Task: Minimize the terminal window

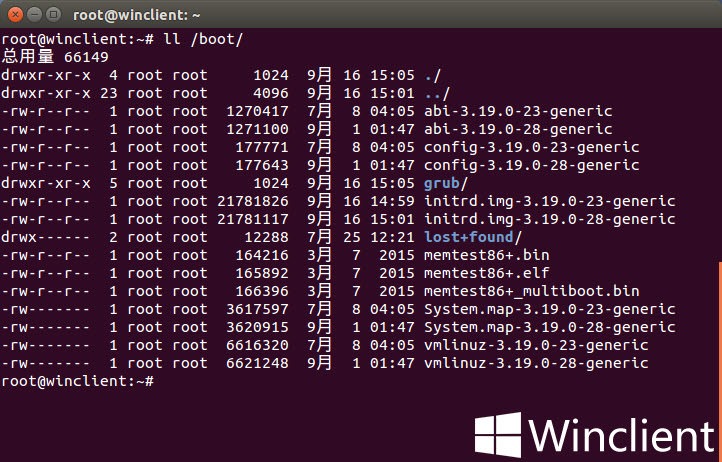Action: [33, 15]
